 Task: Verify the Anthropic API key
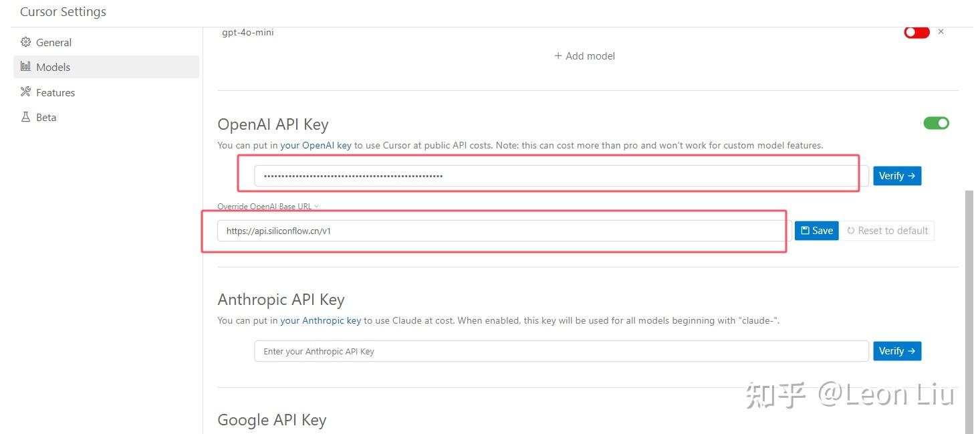point(896,351)
